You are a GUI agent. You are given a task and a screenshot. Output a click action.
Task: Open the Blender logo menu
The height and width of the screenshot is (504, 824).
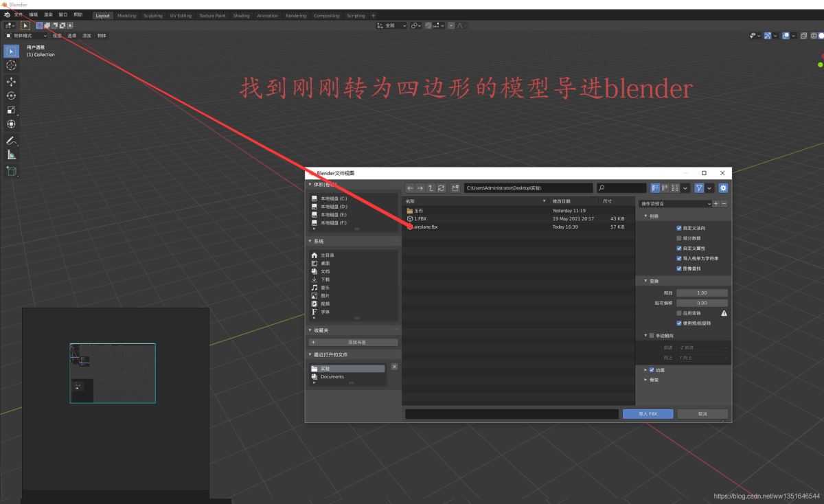tap(7, 14)
